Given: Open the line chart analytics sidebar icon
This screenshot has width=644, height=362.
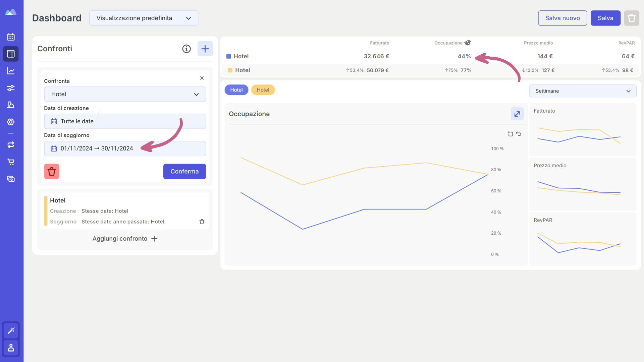Looking at the screenshot, I should (11, 71).
